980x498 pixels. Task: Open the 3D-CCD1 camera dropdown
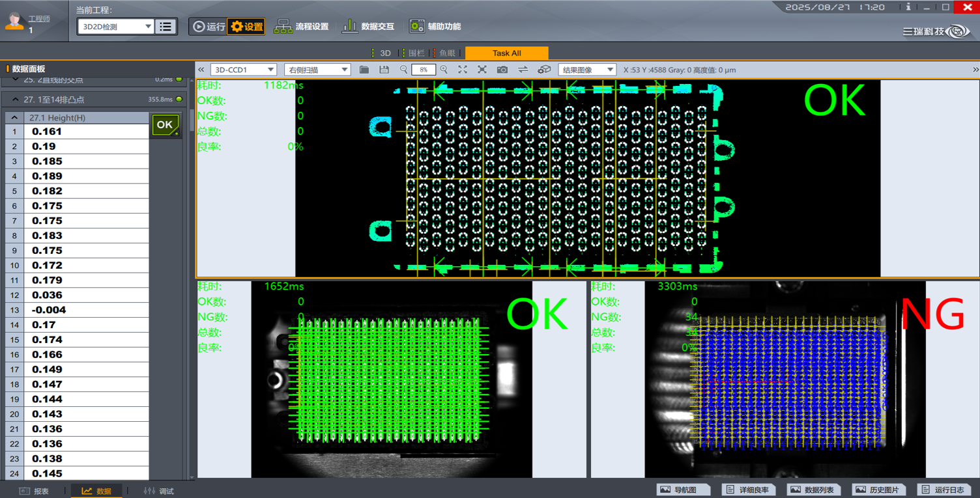click(244, 70)
